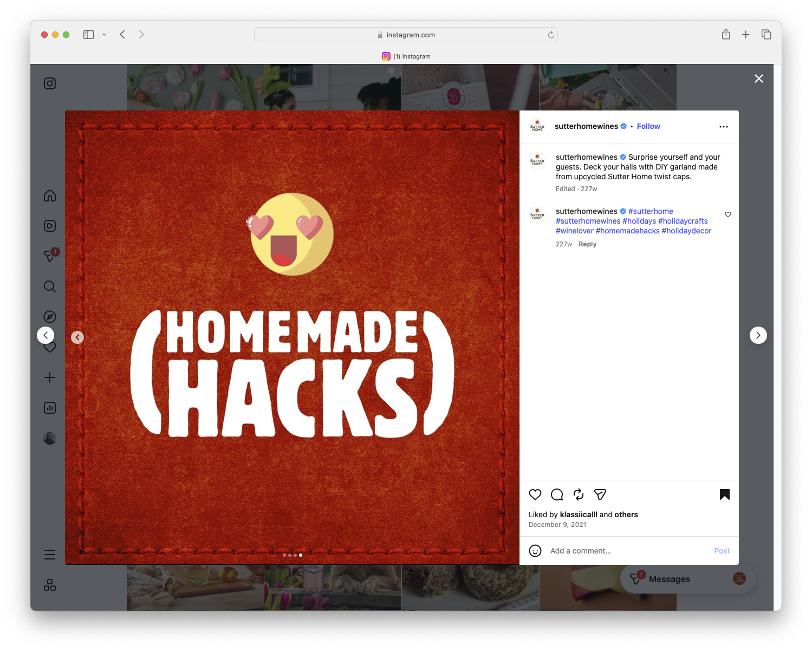
Task: Like the post with the heart icon
Action: (x=535, y=494)
